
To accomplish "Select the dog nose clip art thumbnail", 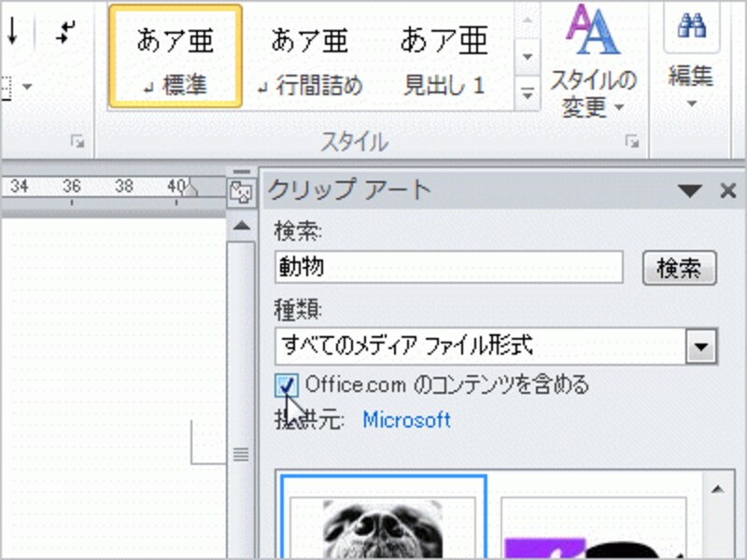I will (383, 517).
